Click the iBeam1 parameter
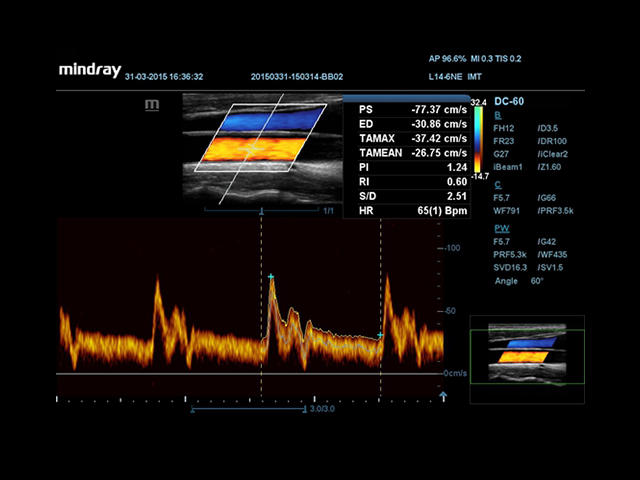Image resolution: width=640 pixels, height=480 pixels. pos(508,167)
